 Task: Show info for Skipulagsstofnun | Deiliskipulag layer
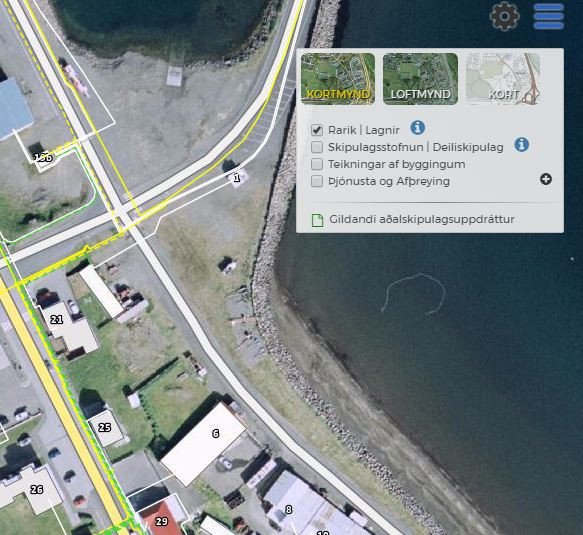pyautogui.click(x=522, y=144)
